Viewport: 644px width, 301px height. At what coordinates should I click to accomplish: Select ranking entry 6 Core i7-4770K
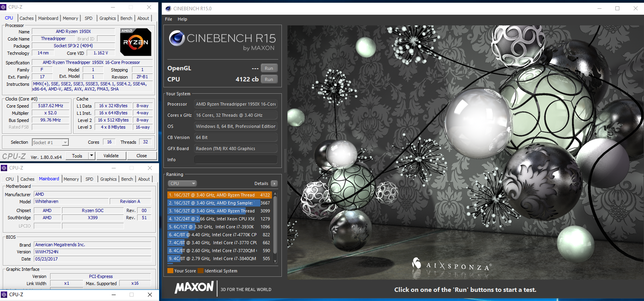point(219,235)
